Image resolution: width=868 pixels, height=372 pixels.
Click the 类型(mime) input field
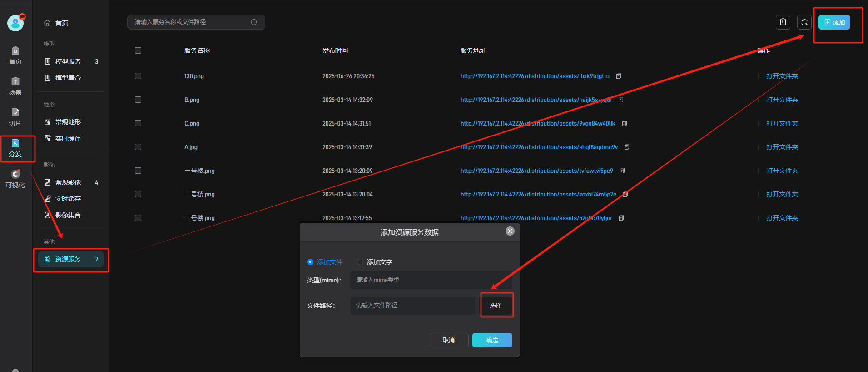coord(431,280)
